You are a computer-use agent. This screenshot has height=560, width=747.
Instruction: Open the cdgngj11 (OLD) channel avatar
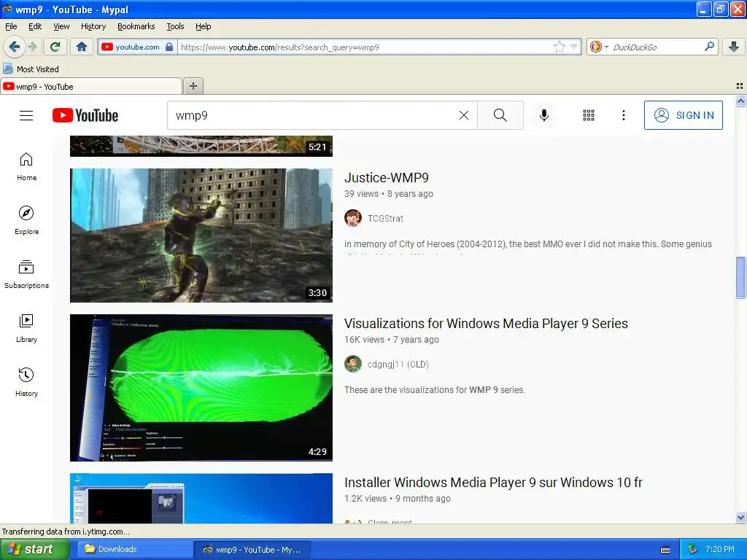pos(353,364)
